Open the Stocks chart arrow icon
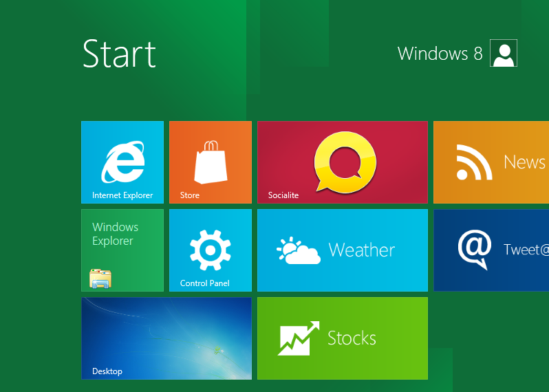Image resolution: width=549 pixels, height=392 pixels. (299, 338)
